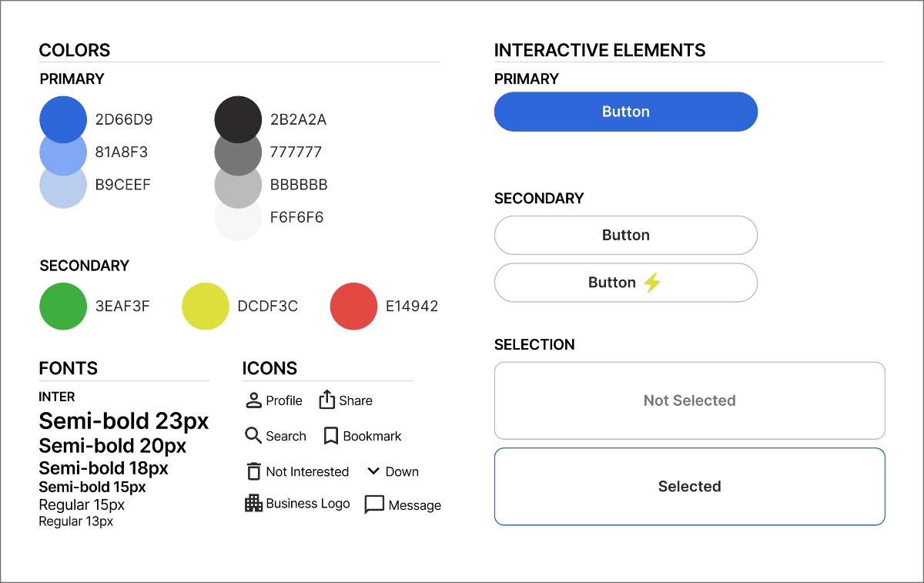Click the INTER font name label
Viewport: 924px width, 583px height.
point(57,397)
